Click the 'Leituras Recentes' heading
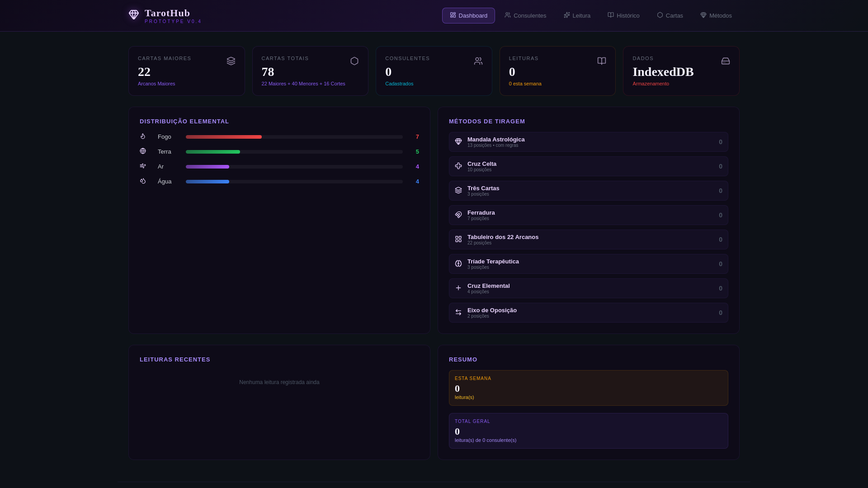The width and height of the screenshot is (868, 488). [x=175, y=360]
